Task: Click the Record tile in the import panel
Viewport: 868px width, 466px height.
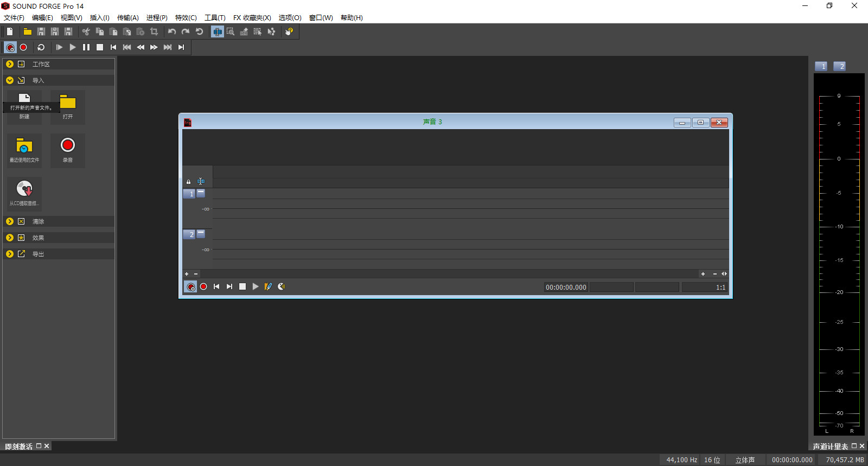Action: [x=68, y=150]
